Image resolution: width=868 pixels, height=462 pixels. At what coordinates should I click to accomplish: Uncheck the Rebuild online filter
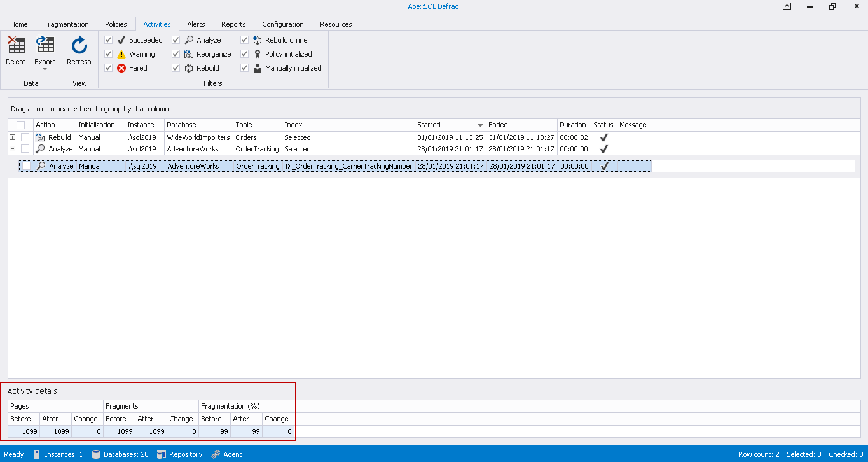(244, 39)
